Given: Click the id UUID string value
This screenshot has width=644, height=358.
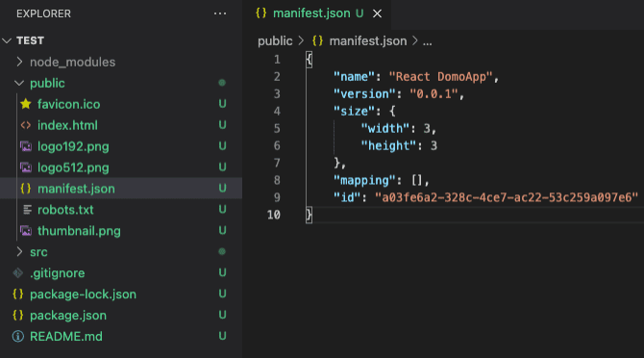Looking at the screenshot, I should pyautogui.click(x=507, y=197).
